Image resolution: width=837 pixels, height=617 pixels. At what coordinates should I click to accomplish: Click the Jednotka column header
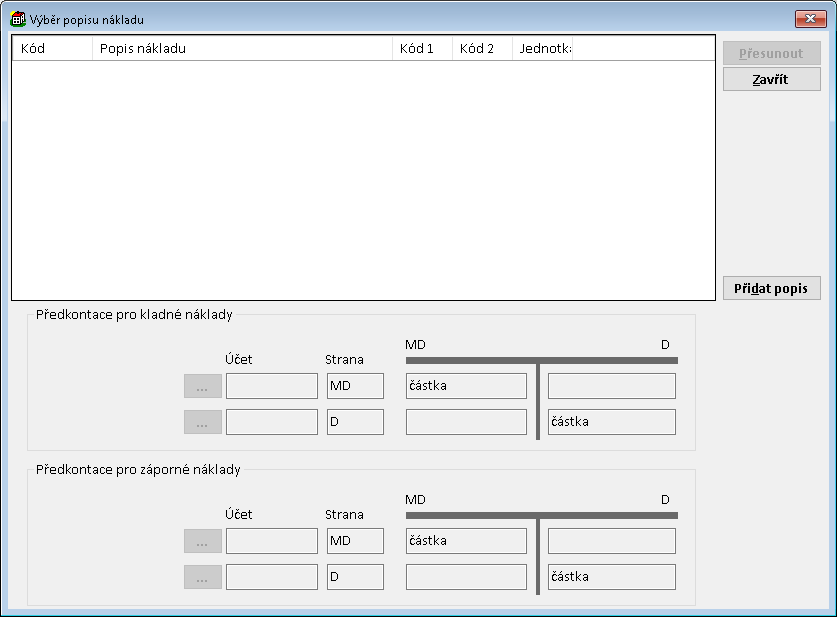[542, 48]
